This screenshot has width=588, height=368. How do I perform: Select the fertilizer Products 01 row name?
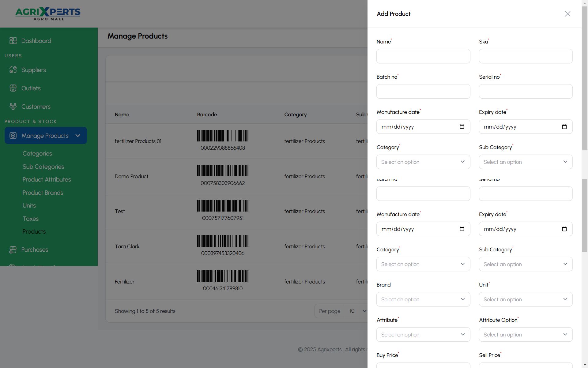click(x=138, y=141)
